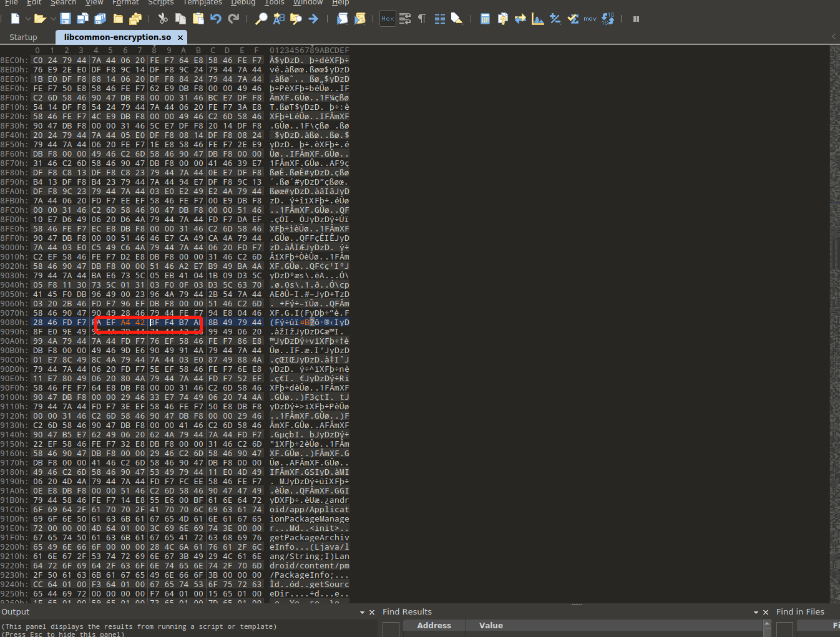The image size is (840, 637).
Task: Close the Find Results panel
Action: pyautogui.click(x=766, y=613)
